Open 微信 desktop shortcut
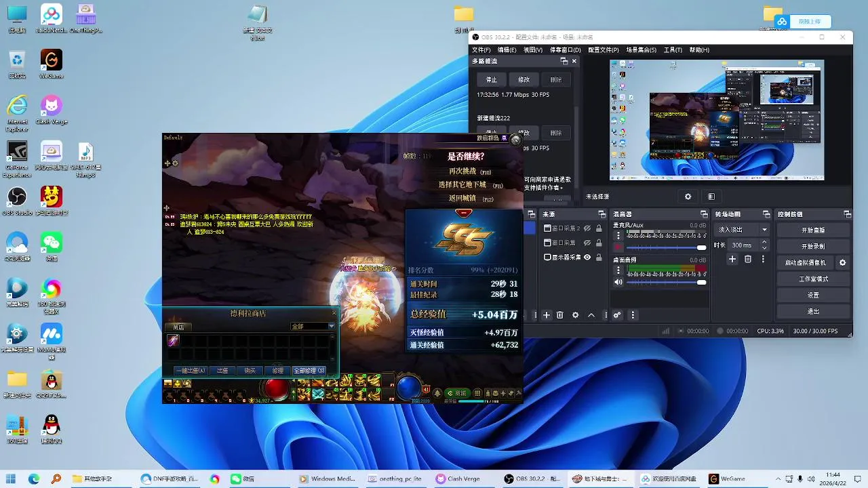This screenshot has height=488, width=868. pyautogui.click(x=52, y=247)
